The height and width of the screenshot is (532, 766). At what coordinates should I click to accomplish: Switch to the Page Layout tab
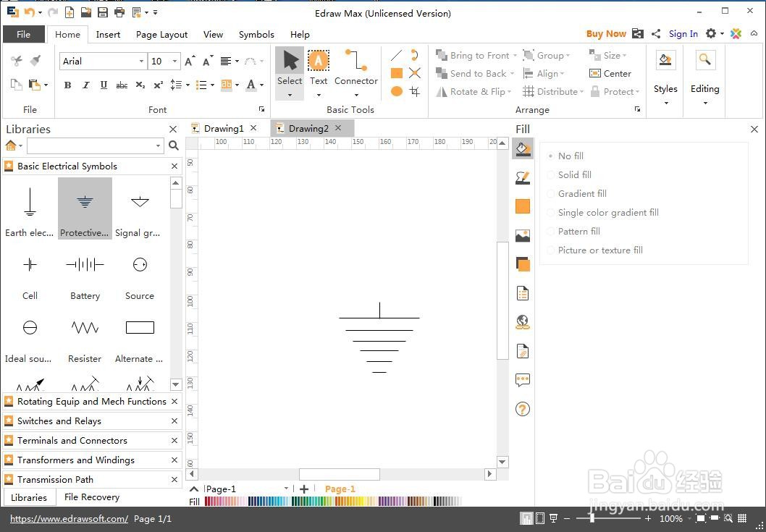pyautogui.click(x=161, y=34)
